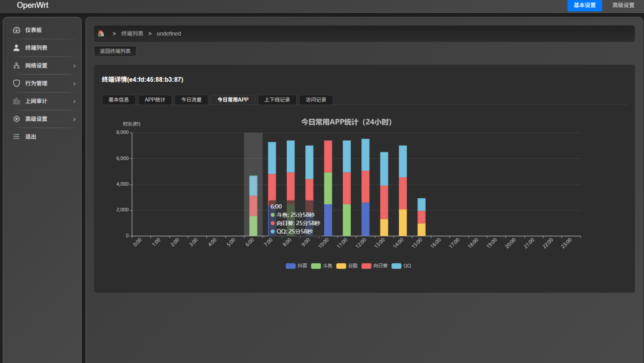
Task: Toggle 斗鱼 series in chart legend
Action: (321, 266)
